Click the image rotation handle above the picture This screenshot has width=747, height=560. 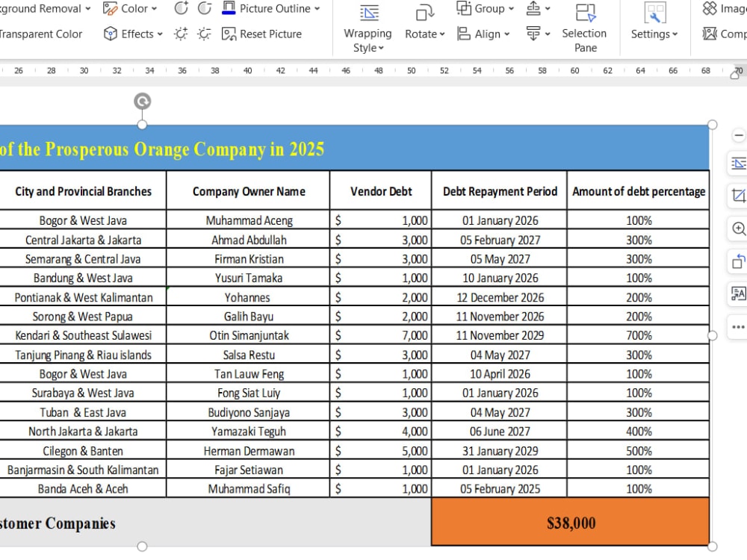(142, 102)
